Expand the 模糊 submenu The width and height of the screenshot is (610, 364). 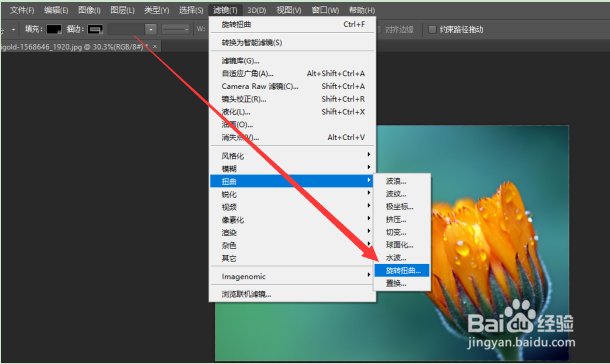pyautogui.click(x=293, y=168)
